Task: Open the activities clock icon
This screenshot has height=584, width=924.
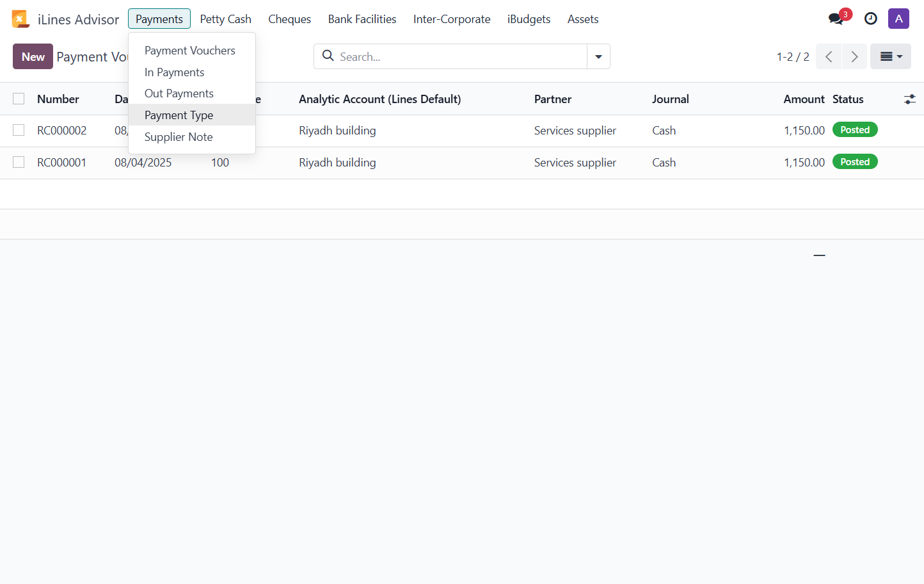Action: [x=870, y=19]
